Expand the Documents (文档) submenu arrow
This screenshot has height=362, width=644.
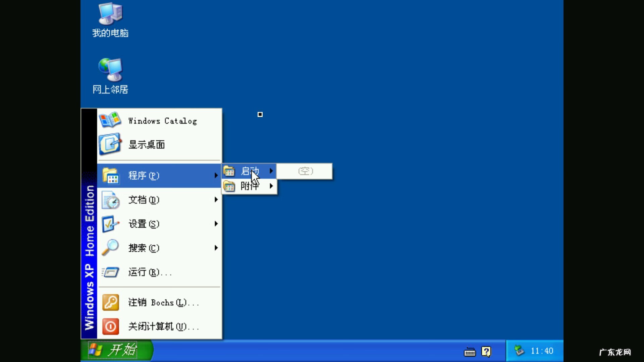pos(216,200)
